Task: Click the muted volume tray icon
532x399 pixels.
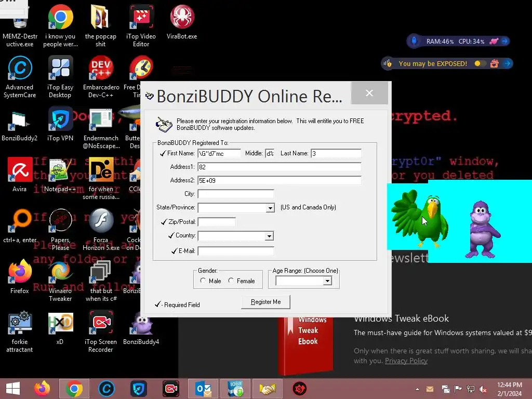Action: (483, 389)
